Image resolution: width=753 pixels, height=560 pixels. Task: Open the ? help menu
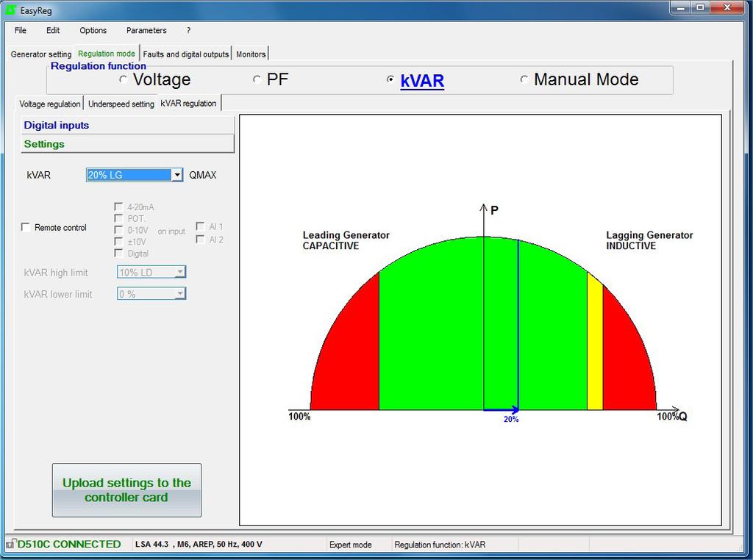point(188,30)
